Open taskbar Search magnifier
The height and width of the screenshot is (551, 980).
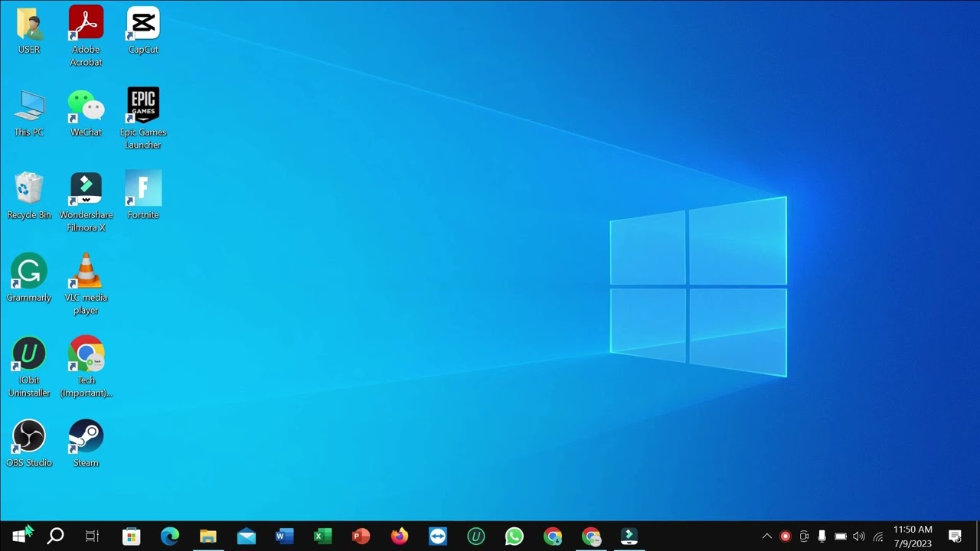click(55, 536)
